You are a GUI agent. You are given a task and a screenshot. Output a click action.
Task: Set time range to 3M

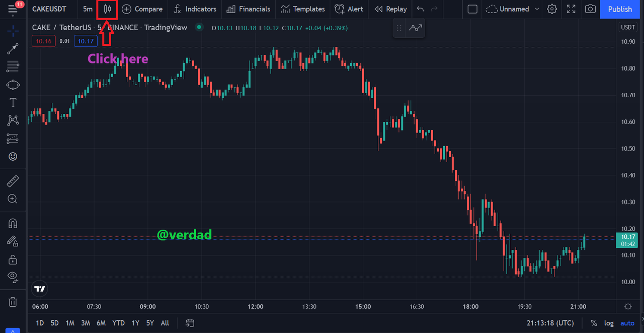point(86,323)
